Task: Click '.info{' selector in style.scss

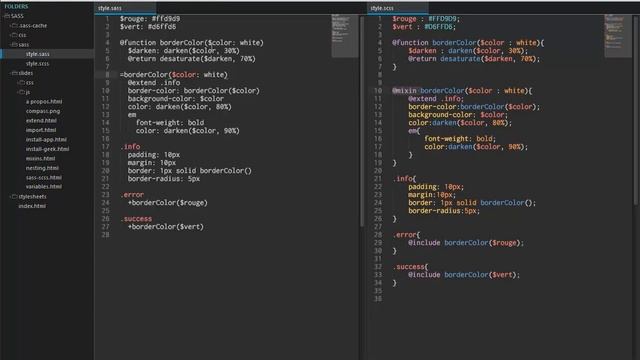Action: [404, 179]
